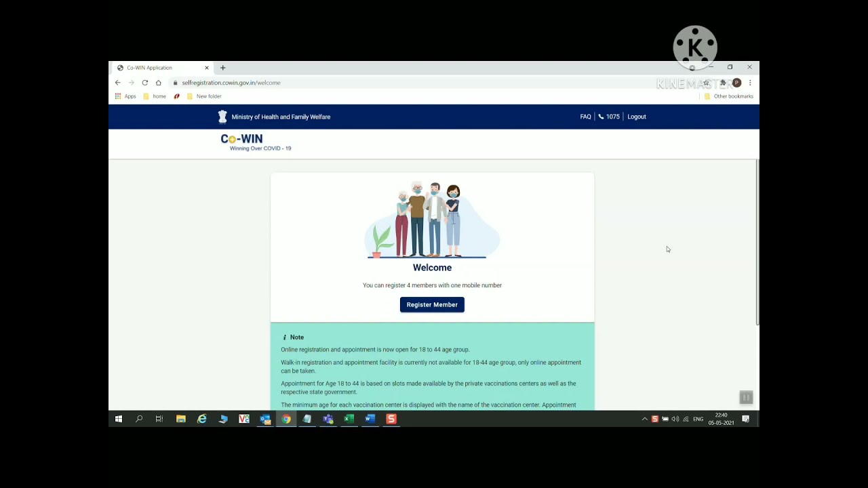Open the red bookmark icon shortcut
Image resolution: width=868 pixels, height=488 pixels.
[x=177, y=96]
